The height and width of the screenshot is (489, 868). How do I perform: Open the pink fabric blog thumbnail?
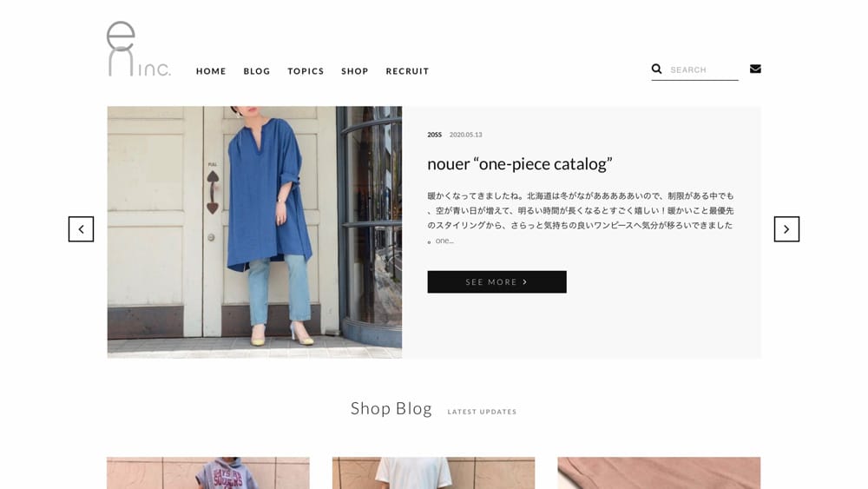pos(659,473)
